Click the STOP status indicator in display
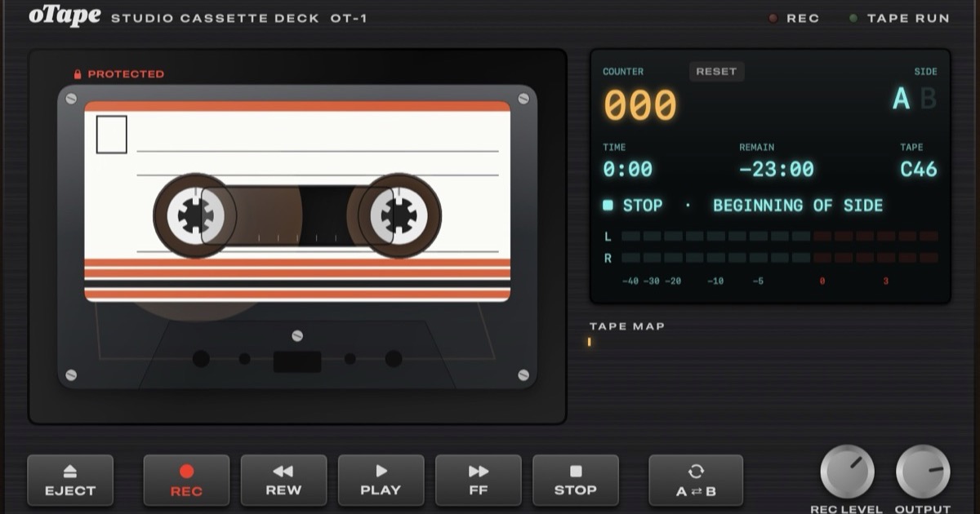980x514 pixels. (633, 206)
